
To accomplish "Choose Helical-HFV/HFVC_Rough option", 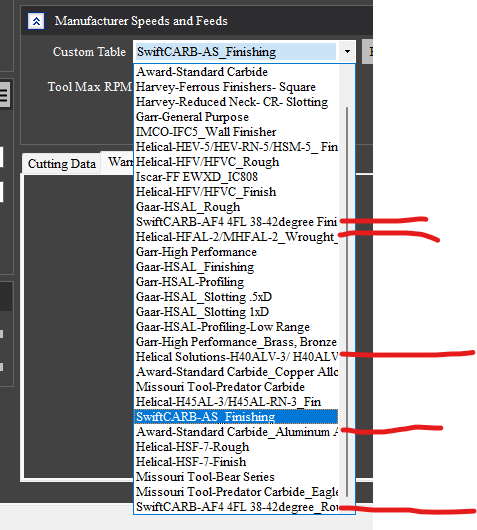I will [x=236, y=162].
